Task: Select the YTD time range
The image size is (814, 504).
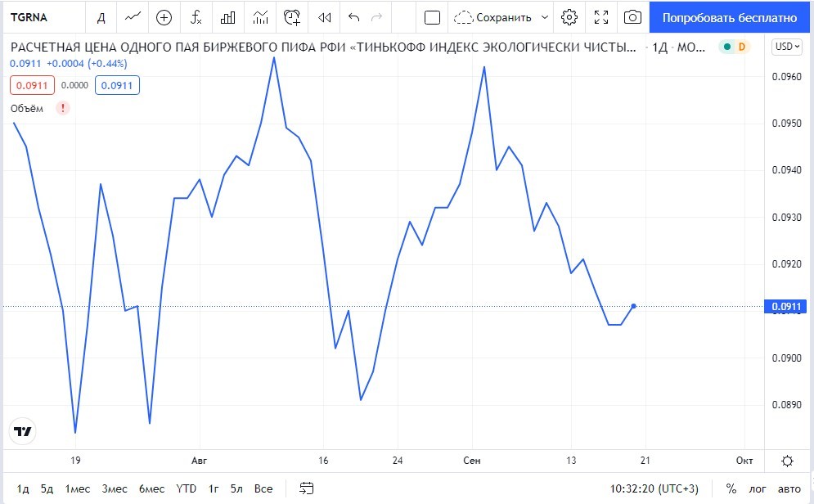Action: [187, 489]
